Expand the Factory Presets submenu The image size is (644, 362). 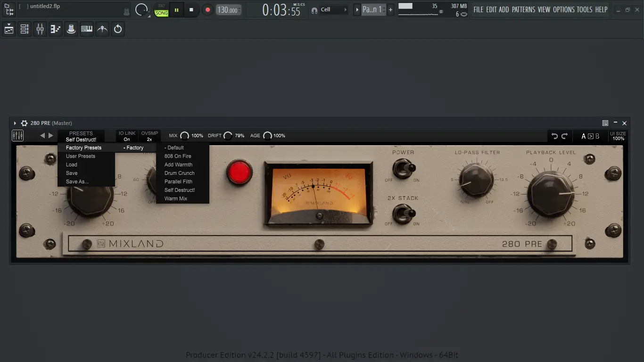86,148
